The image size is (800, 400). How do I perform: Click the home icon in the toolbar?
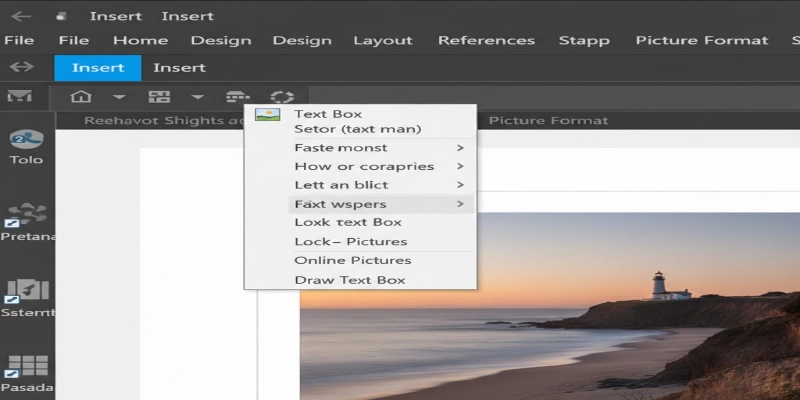point(81,97)
